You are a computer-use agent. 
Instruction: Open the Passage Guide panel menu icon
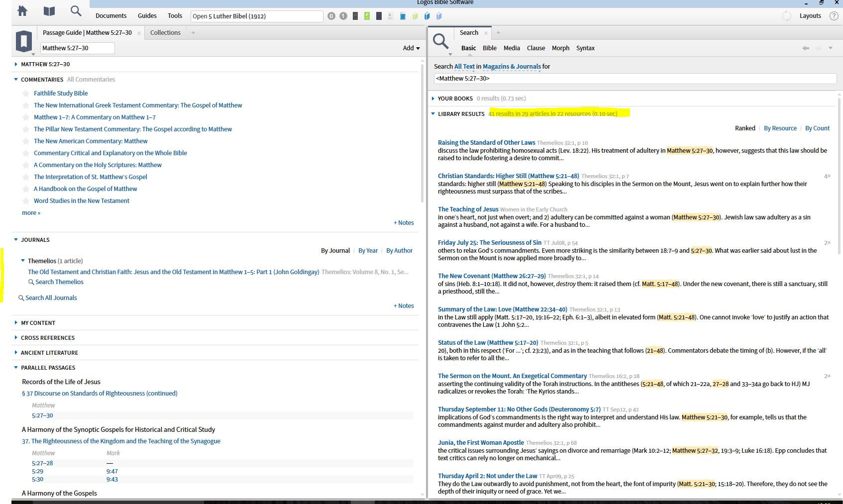tap(24, 41)
